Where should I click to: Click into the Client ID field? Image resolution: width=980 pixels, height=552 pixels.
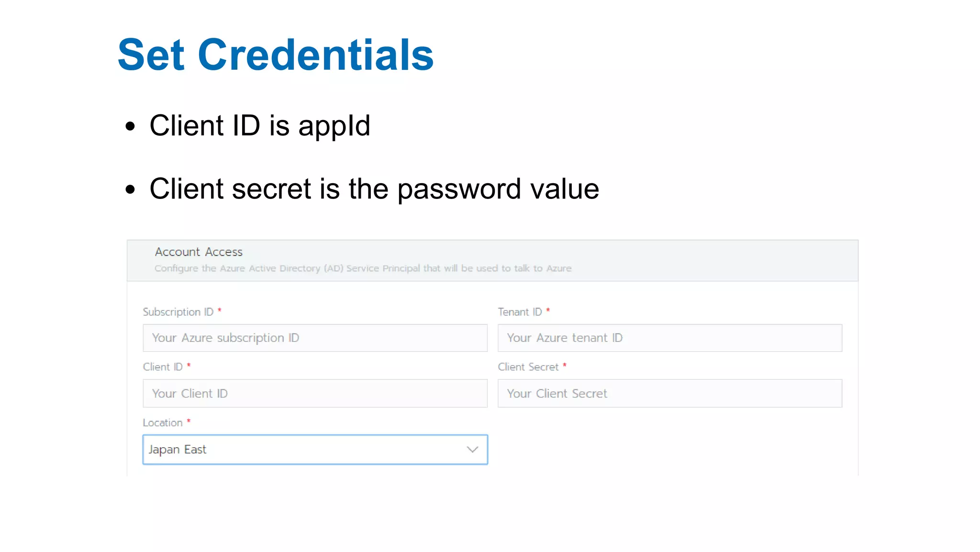(315, 394)
